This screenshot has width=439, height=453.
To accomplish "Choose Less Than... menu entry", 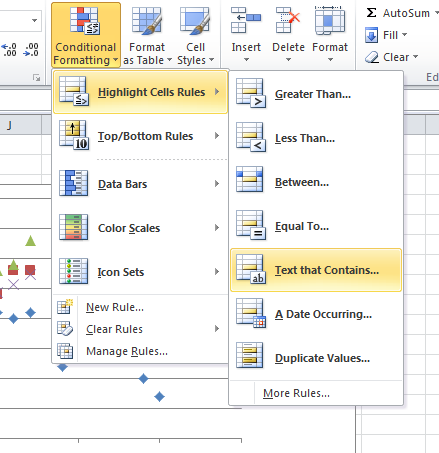I will point(316,138).
